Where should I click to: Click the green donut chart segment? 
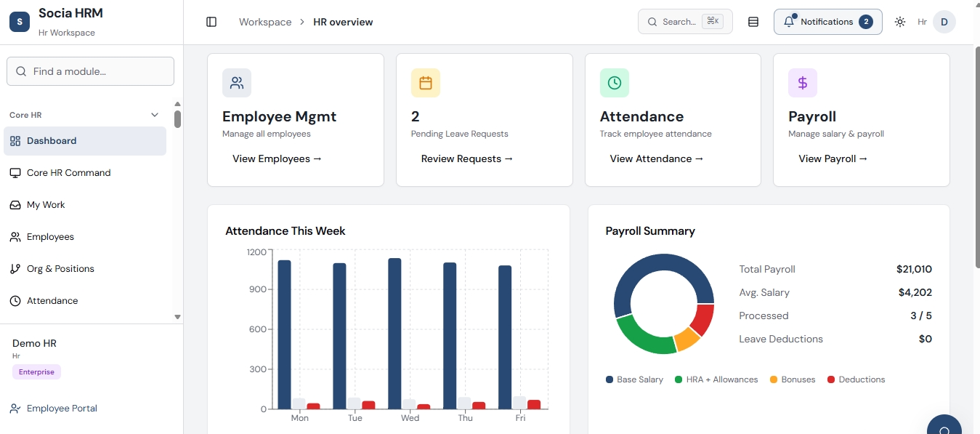click(643, 339)
